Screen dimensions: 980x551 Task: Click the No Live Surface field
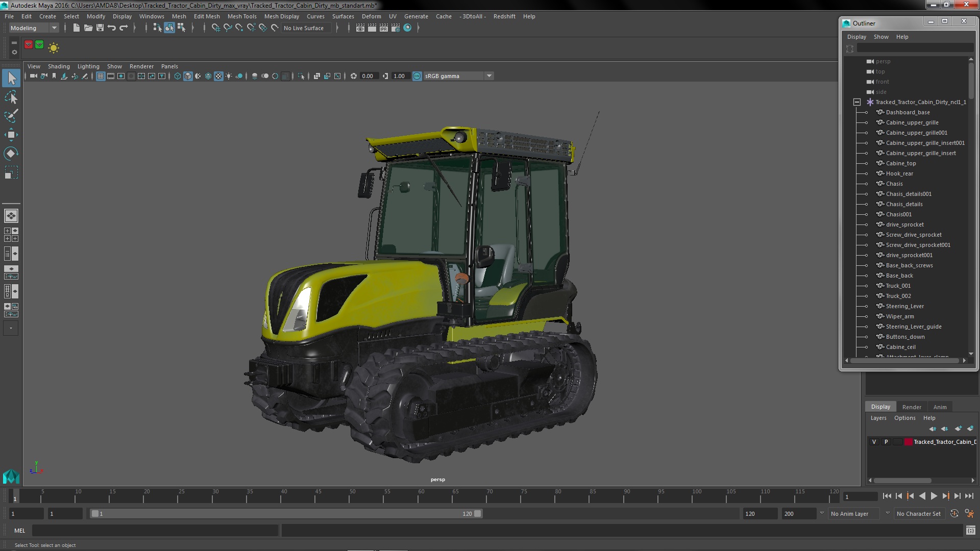tap(306, 28)
